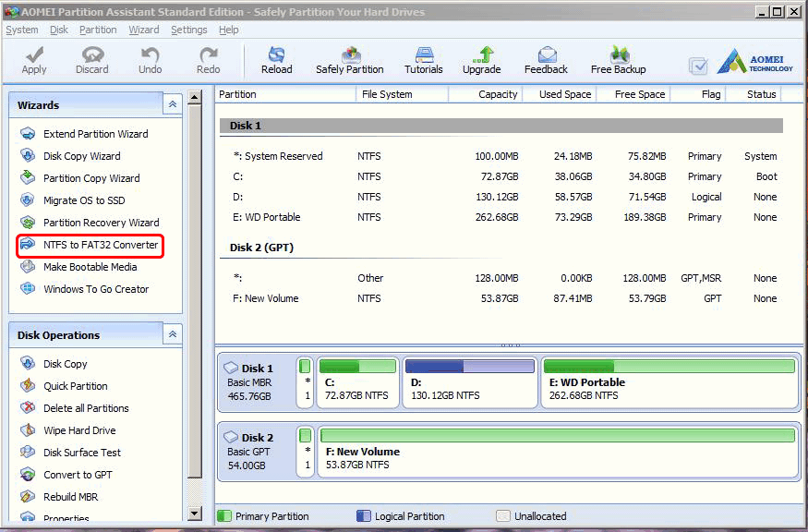Select F: New Volume partition block
The image size is (808, 532).
coord(558,452)
